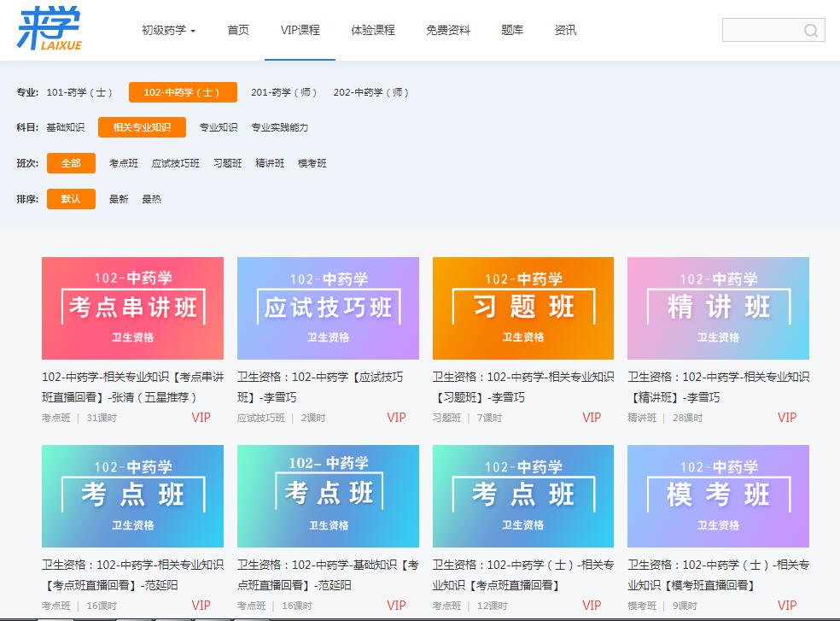Screen dimensions: 840x621
Task: Open the orange 习题班 course thumbnail
Action: (x=522, y=308)
